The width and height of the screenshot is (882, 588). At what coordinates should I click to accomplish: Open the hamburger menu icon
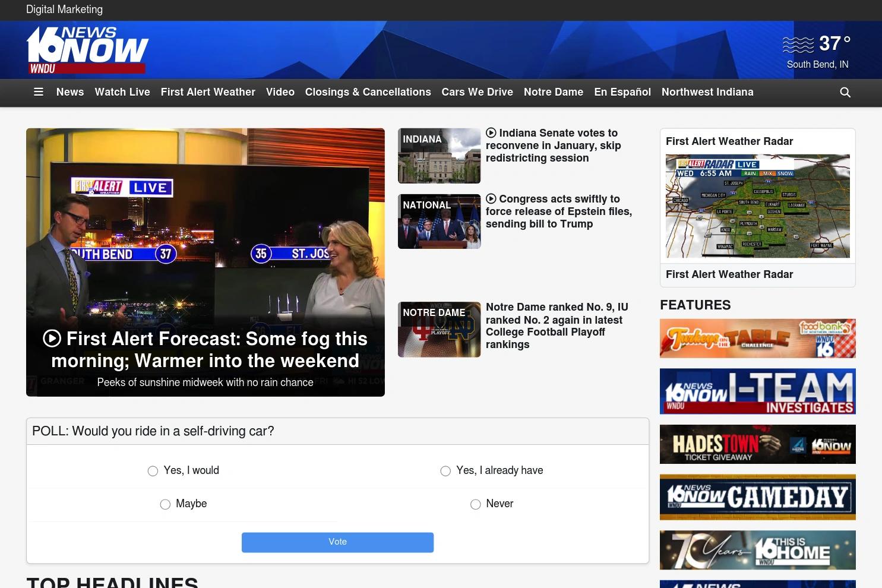click(x=39, y=92)
